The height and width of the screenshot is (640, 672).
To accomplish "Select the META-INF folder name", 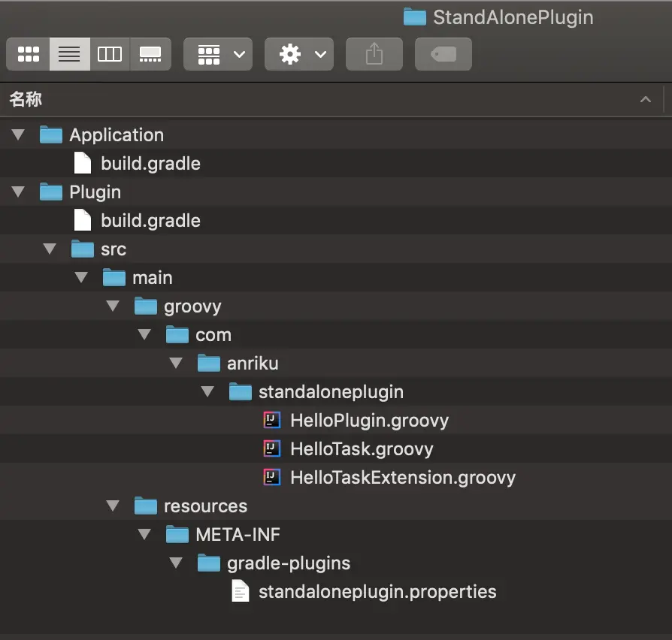I will point(238,535).
